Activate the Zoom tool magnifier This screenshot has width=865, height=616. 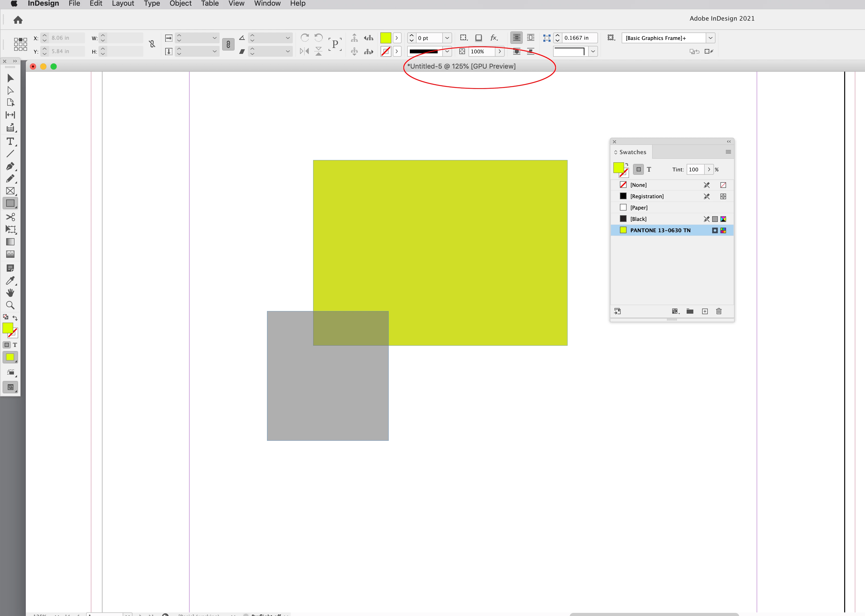click(x=10, y=305)
